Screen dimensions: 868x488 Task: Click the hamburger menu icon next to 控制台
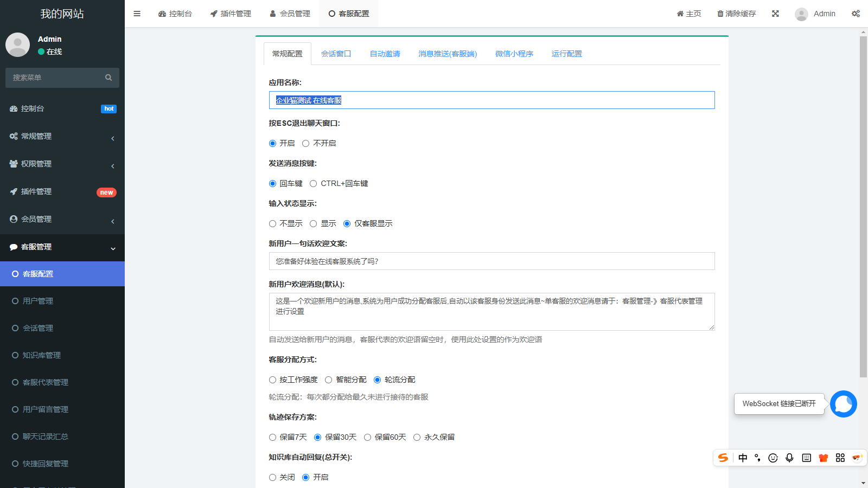point(137,14)
